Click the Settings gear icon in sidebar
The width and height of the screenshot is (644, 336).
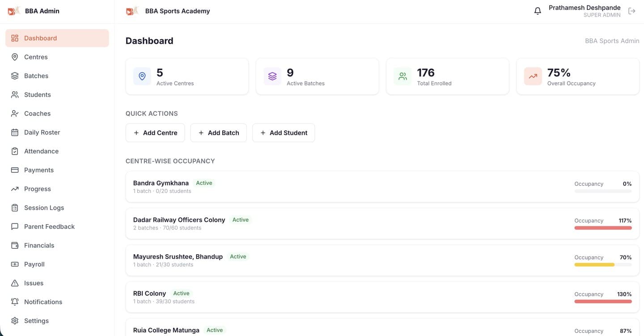click(15, 320)
